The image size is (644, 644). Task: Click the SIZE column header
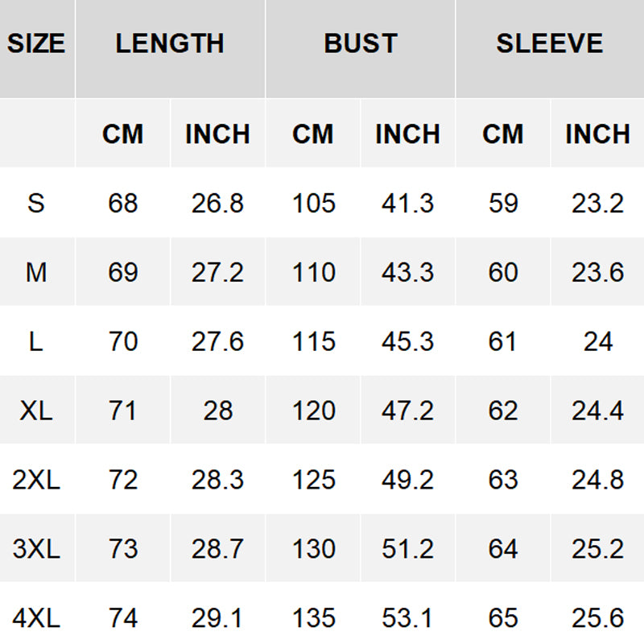point(36,43)
